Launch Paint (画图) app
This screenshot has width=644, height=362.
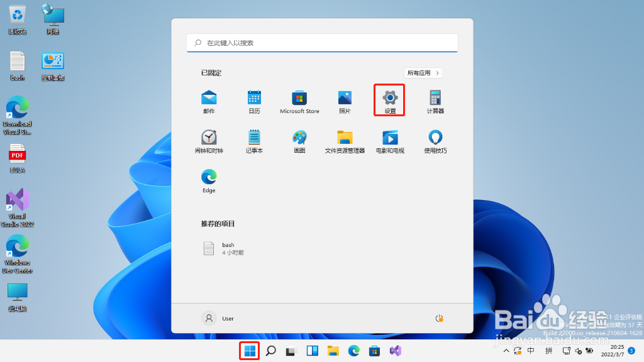coord(299,141)
